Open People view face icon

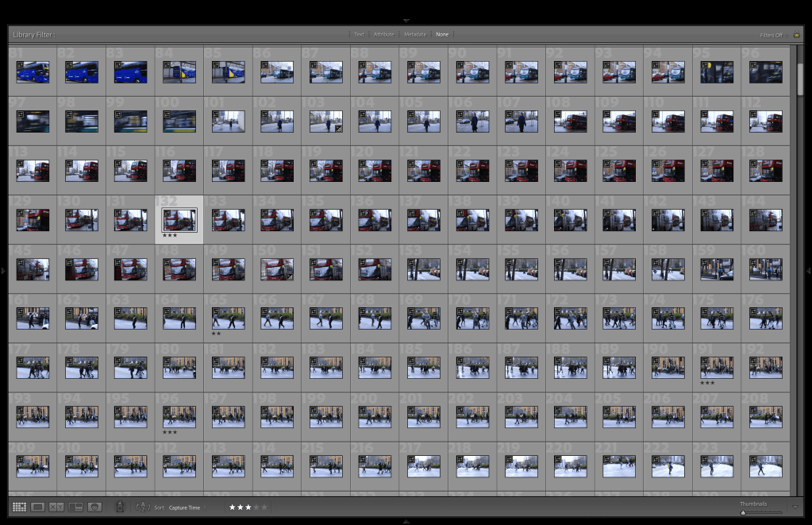click(94, 507)
